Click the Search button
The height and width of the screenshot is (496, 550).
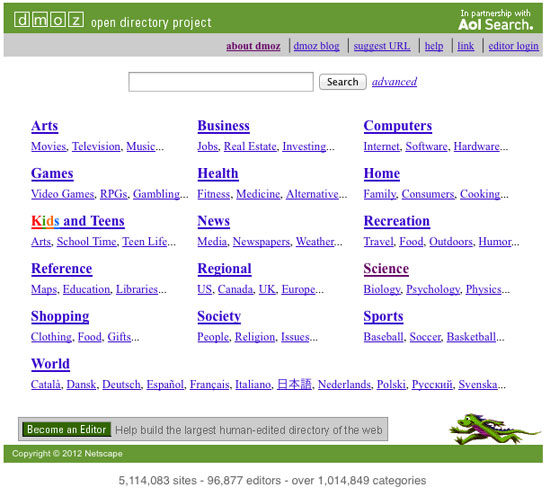[343, 82]
